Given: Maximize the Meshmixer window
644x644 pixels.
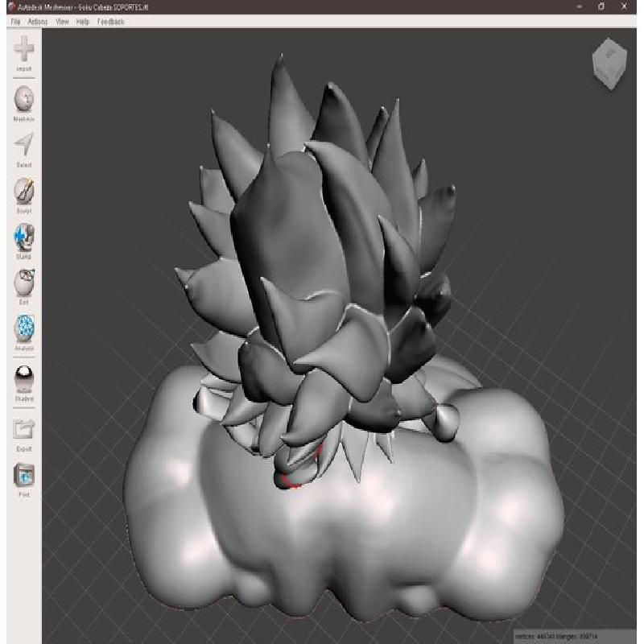Looking at the screenshot, I should point(601,6).
